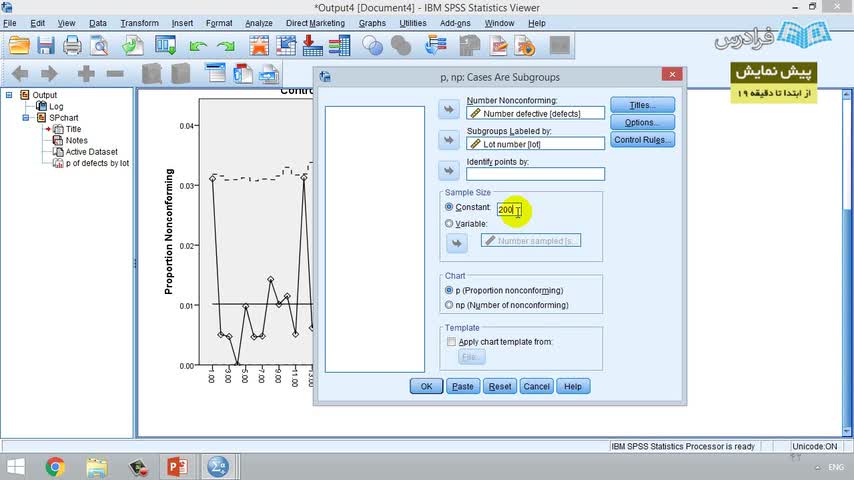Save the output document with the disk icon
The height and width of the screenshot is (480, 854).
(45, 45)
